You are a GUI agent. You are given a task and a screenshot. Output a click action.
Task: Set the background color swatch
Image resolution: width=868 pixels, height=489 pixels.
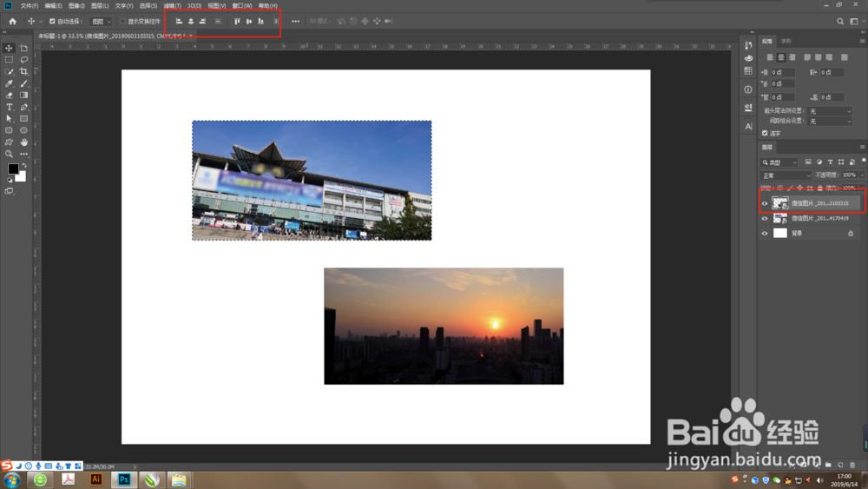coord(22,177)
